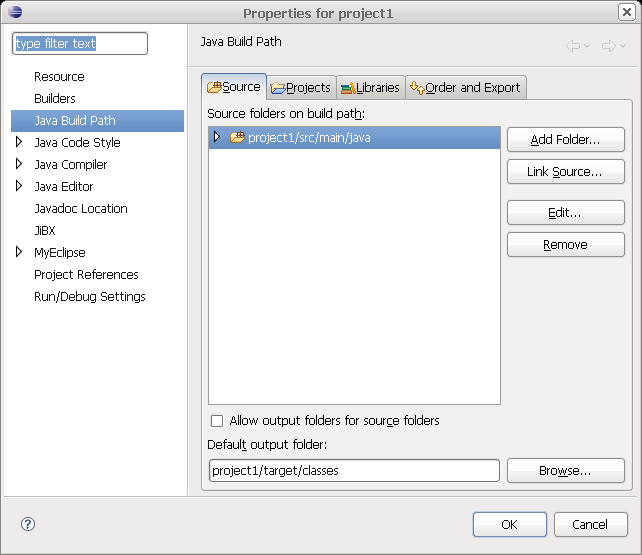Click the Eclipse icon in title bar
The height and width of the screenshot is (555, 642).
[x=13, y=13]
